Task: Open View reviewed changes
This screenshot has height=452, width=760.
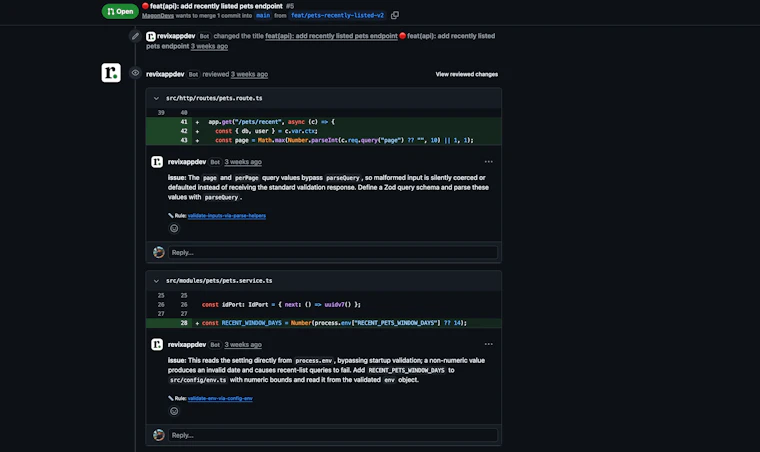Action: click(x=466, y=74)
